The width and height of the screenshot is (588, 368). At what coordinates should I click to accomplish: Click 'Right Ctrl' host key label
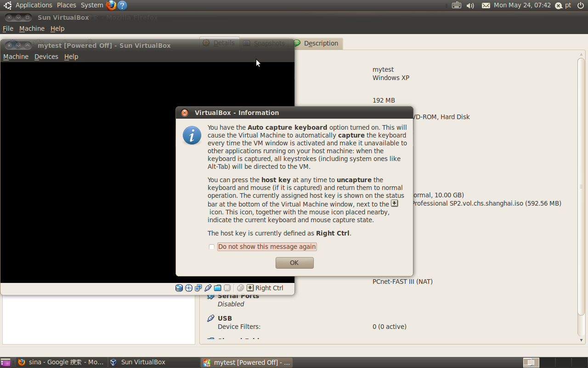coord(269,288)
